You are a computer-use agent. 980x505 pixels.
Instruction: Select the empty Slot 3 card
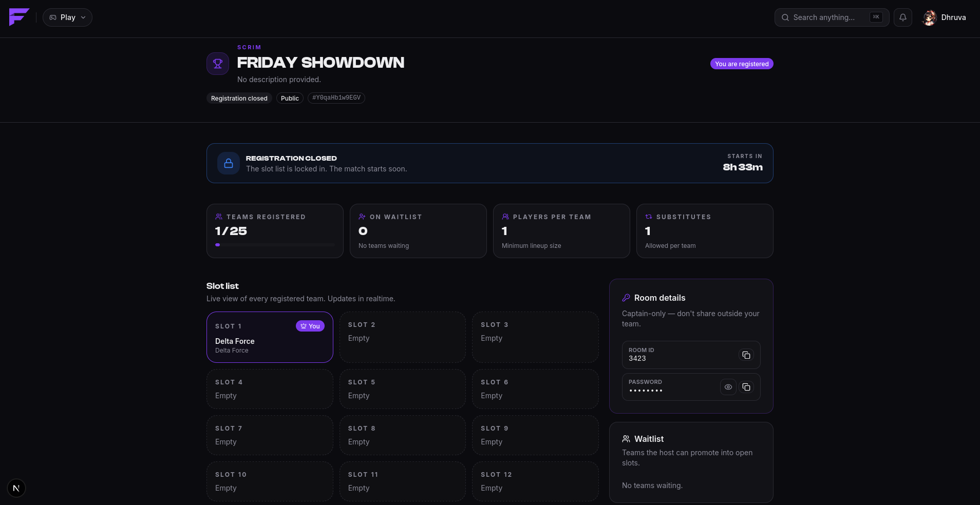coord(535,337)
